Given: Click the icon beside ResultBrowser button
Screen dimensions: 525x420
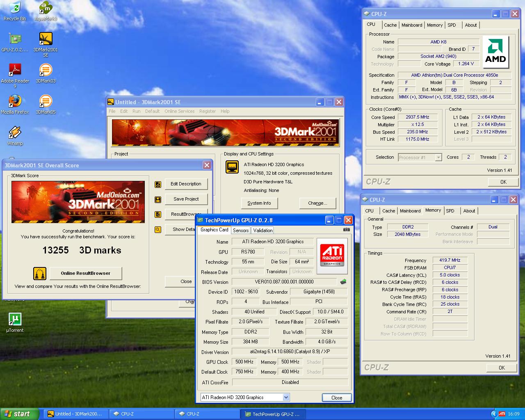Looking at the screenshot, I should point(158,214).
